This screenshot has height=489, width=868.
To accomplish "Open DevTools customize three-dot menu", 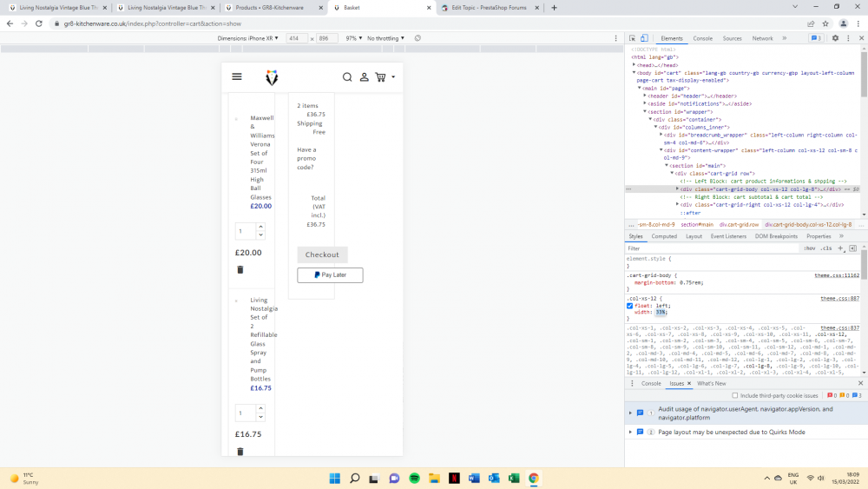I will (x=848, y=38).
